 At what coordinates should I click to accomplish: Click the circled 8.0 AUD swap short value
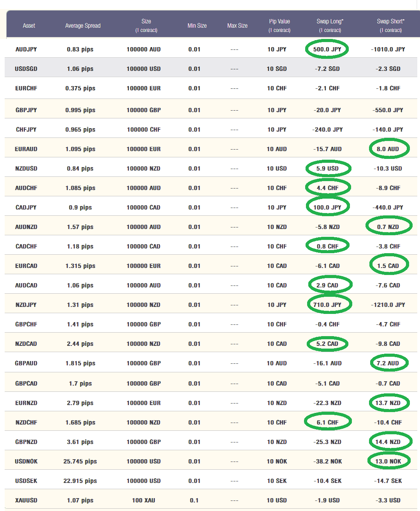(388, 149)
